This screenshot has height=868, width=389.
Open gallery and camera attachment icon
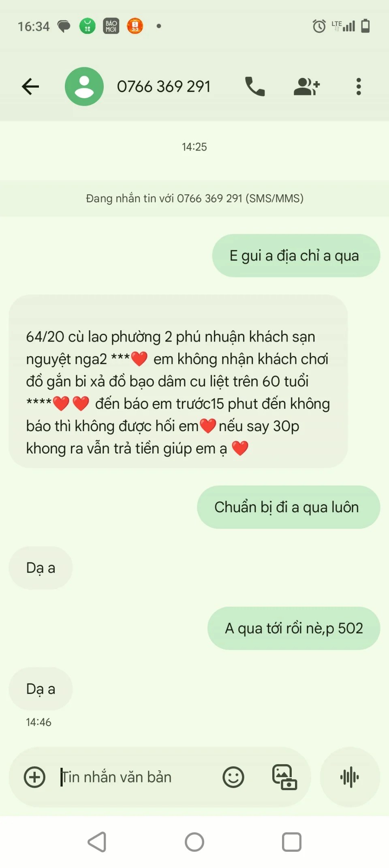tap(284, 777)
